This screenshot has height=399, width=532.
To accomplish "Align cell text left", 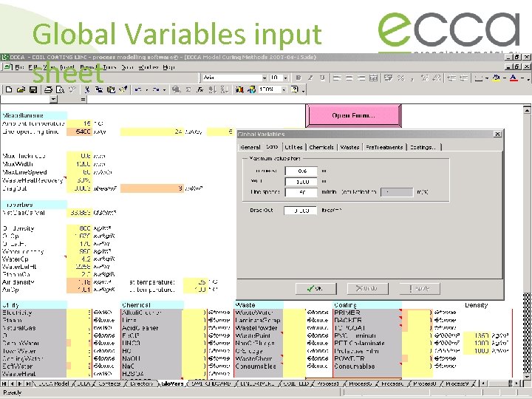I will [x=337, y=78].
